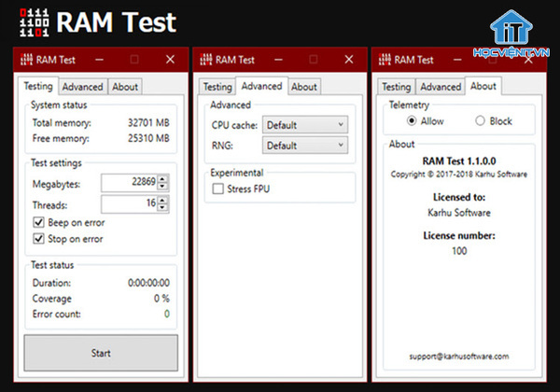Close the left RAM Test window
Viewport: 560px width, 392px height.
click(x=171, y=59)
